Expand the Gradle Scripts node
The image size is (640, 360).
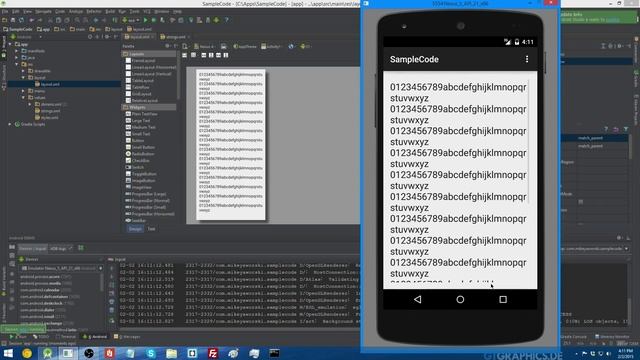pos(10,124)
